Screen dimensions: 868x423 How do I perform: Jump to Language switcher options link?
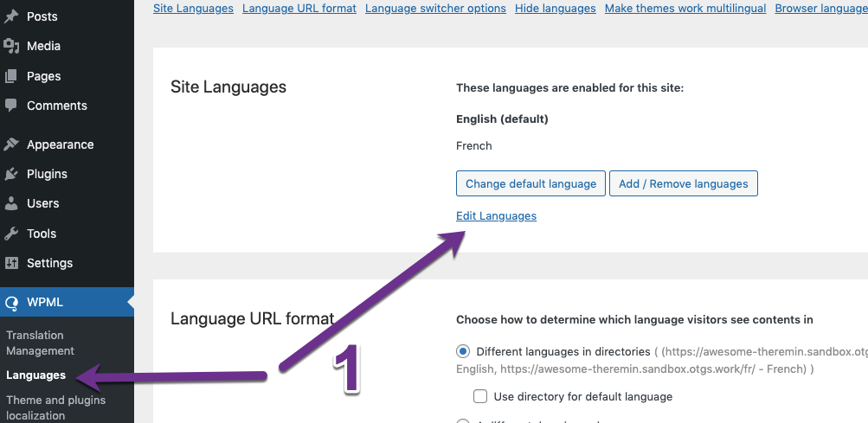(x=435, y=9)
